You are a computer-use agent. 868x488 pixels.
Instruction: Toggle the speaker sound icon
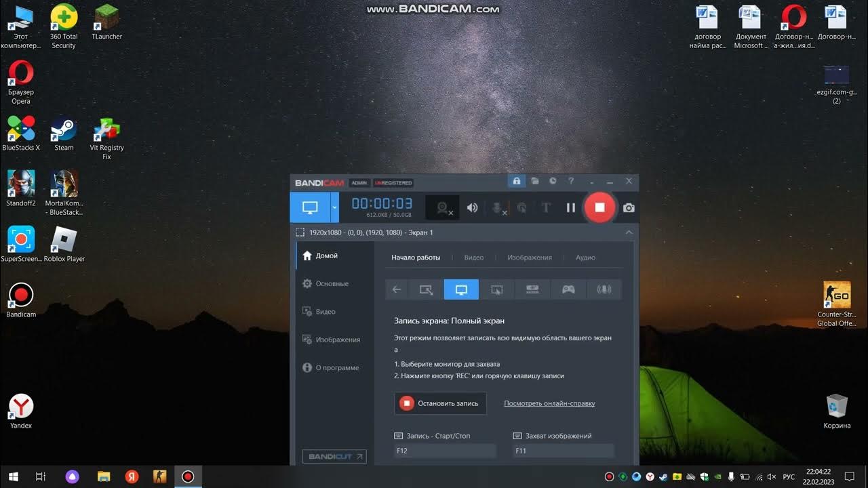pyautogui.click(x=473, y=208)
